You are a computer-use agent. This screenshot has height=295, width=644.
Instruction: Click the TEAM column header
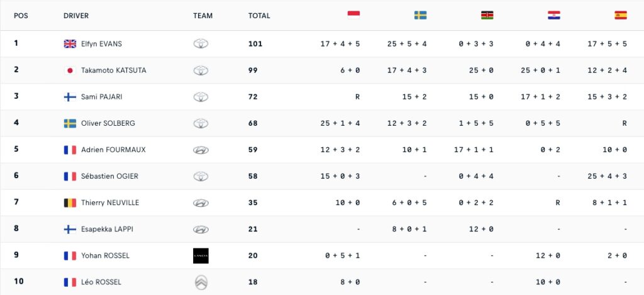203,16
